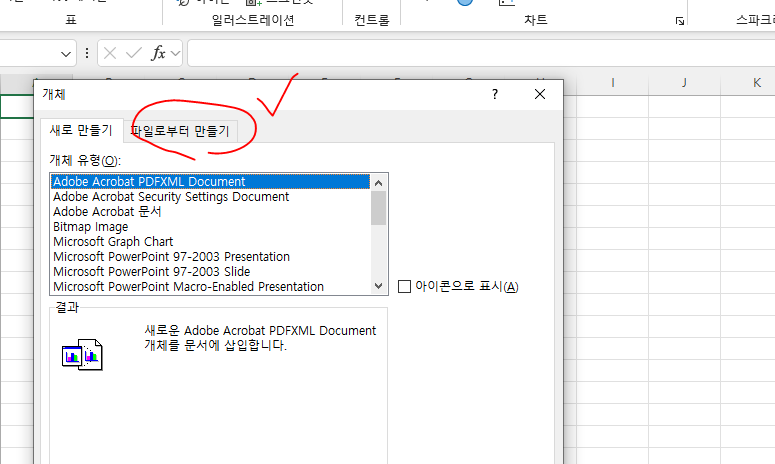775x464 pixels.
Task: Open the Insert Function fx button
Action: point(159,53)
